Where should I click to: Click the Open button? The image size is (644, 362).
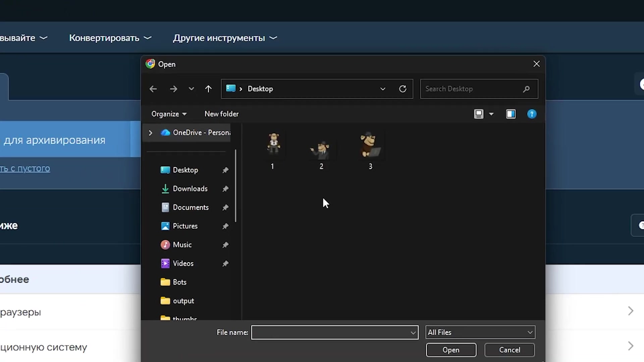pyautogui.click(x=451, y=350)
